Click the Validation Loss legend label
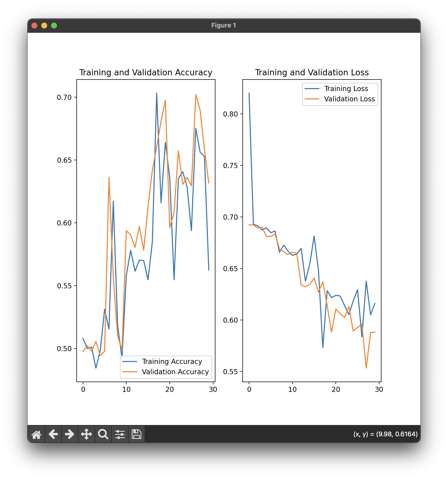 pyautogui.click(x=349, y=99)
